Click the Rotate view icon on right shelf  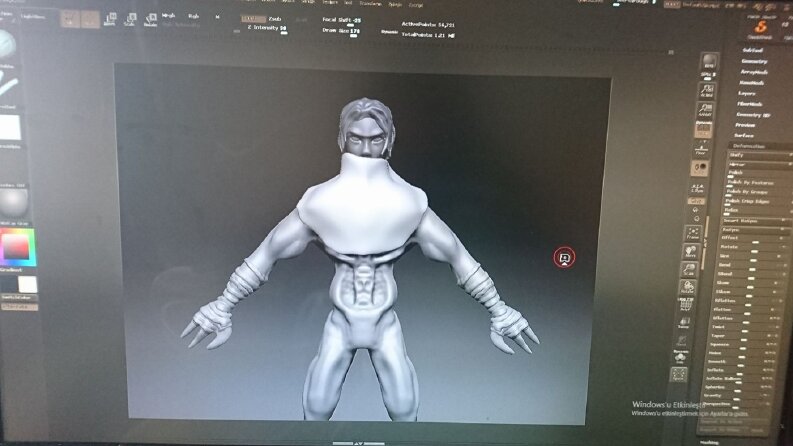[x=687, y=288]
